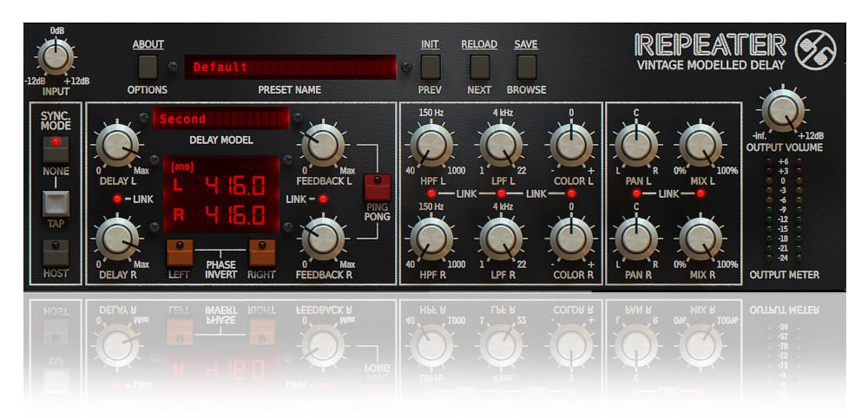868x418 pixels.
Task: Click the LPF R knob
Action: [502, 238]
